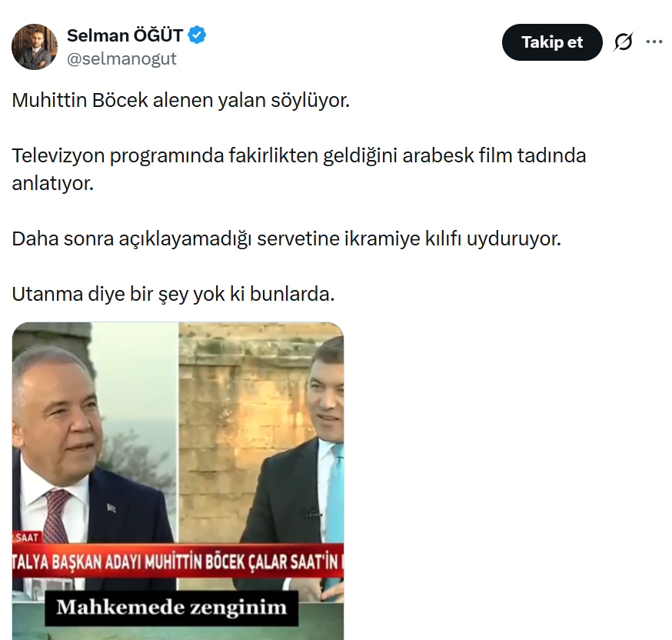Click the blue verified badge

pyautogui.click(x=197, y=35)
